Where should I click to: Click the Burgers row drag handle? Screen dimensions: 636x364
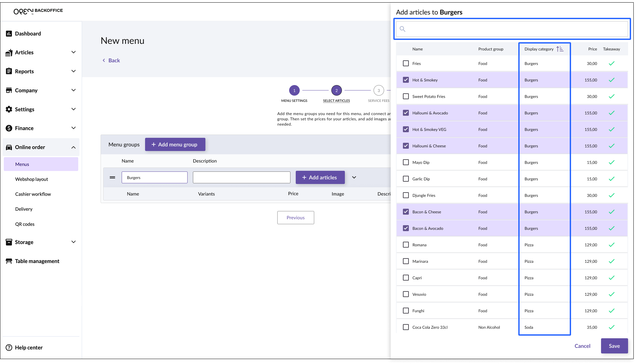112,177
